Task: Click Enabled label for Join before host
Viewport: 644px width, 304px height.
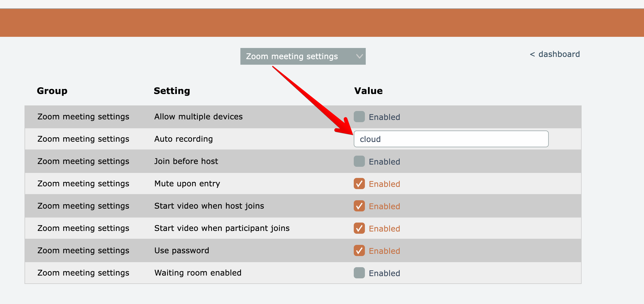Action: point(384,162)
